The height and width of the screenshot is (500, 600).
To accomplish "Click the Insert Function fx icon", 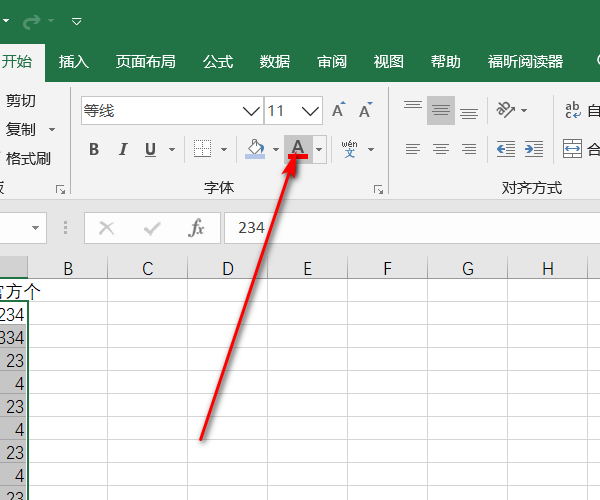I will tap(197, 228).
